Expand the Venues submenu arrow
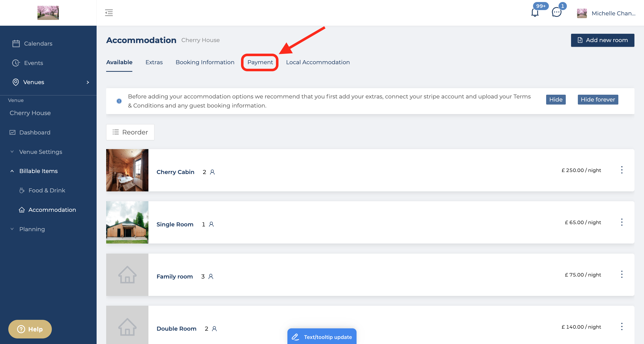The image size is (644, 344). (88, 82)
